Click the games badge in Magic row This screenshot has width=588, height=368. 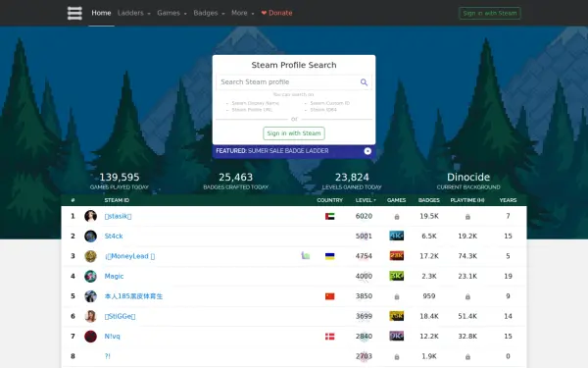pyautogui.click(x=396, y=276)
